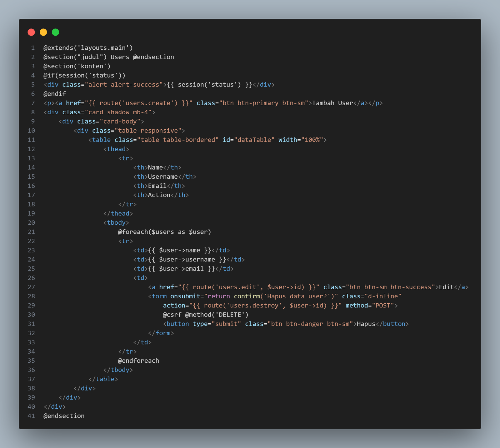
Task: Click the Edit link text on line 27
Action: coord(446,287)
